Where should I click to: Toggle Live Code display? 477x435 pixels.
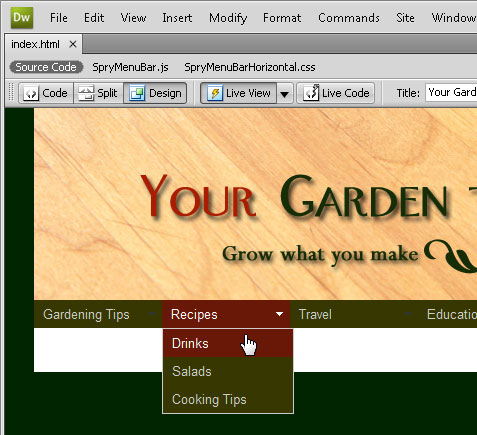(x=336, y=93)
